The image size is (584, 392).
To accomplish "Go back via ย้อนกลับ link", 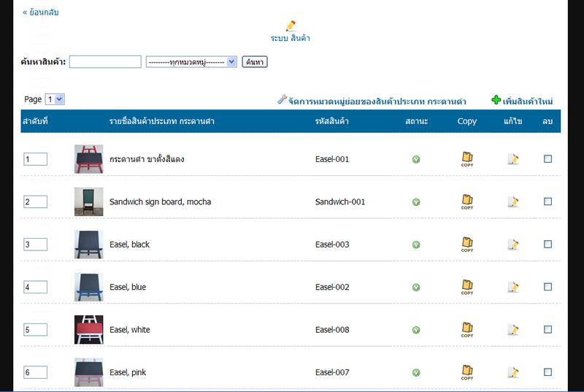I will click(41, 12).
